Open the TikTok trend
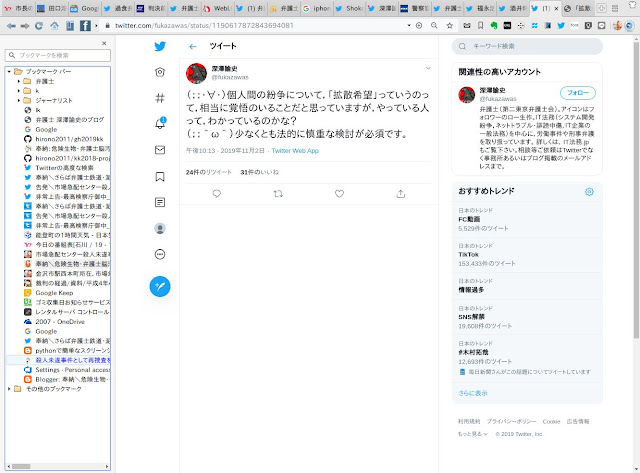The height and width of the screenshot is (473, 640). tap(527, 255)
